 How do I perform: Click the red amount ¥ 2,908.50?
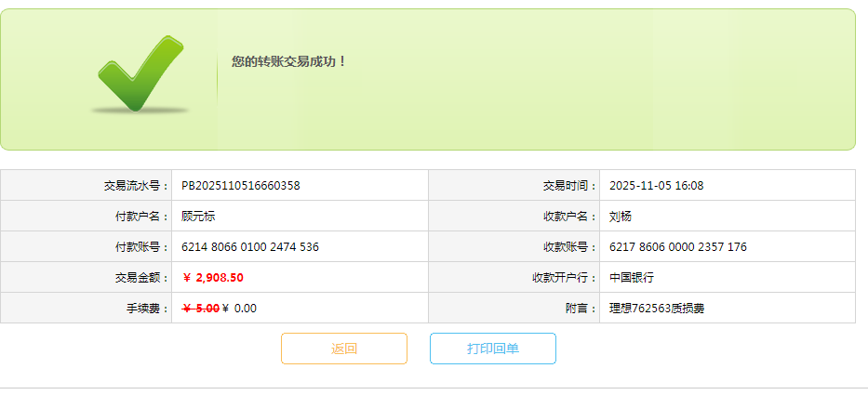pyautogui.click(x=213, y=277)
